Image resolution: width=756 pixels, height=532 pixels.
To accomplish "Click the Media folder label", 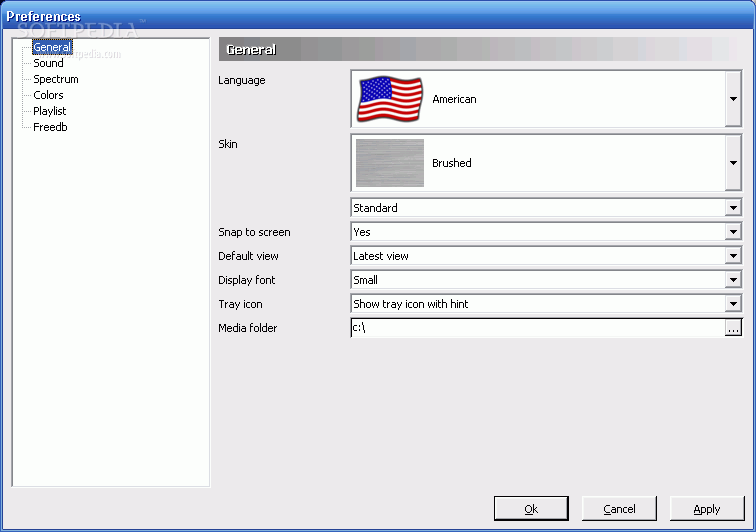I will [247, 328].
